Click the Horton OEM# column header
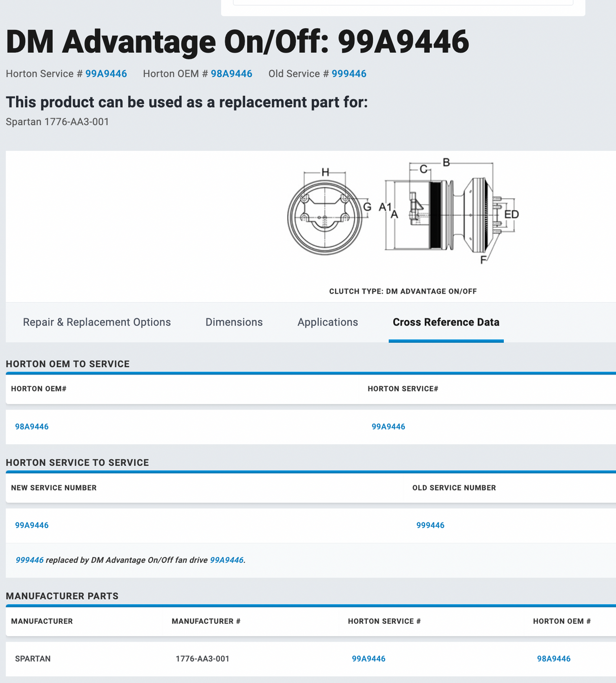This screenshot has height=683, width=616. [x=39, y=388]
